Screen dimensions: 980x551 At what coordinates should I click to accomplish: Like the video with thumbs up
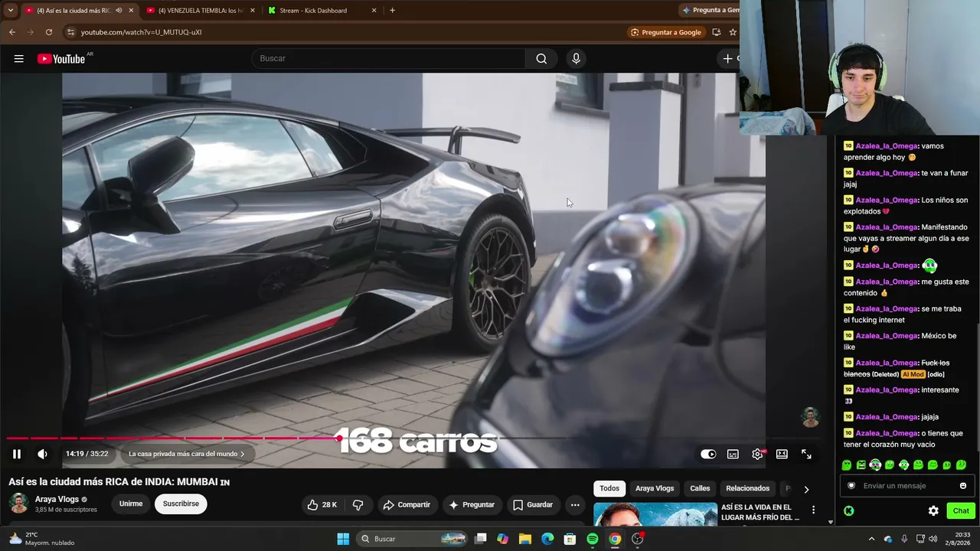click(x=322, y=504)
